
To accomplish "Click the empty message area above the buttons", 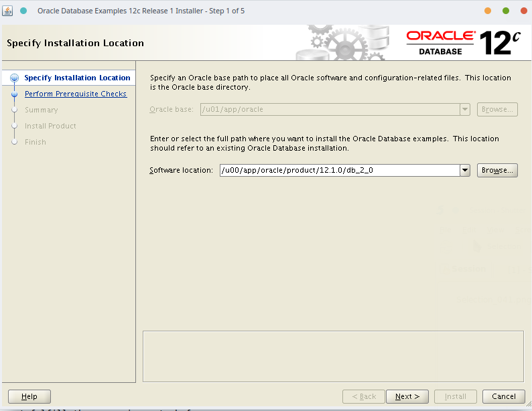I will pos(333,357).
